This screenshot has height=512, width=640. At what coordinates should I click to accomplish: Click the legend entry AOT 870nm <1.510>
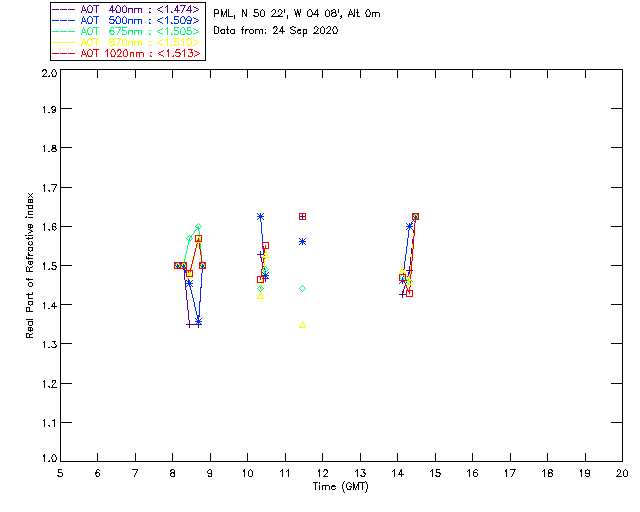click(x=126, y=42)
